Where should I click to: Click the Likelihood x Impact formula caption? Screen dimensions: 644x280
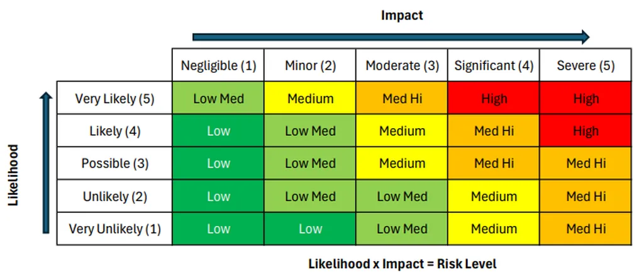coord(402,264)
